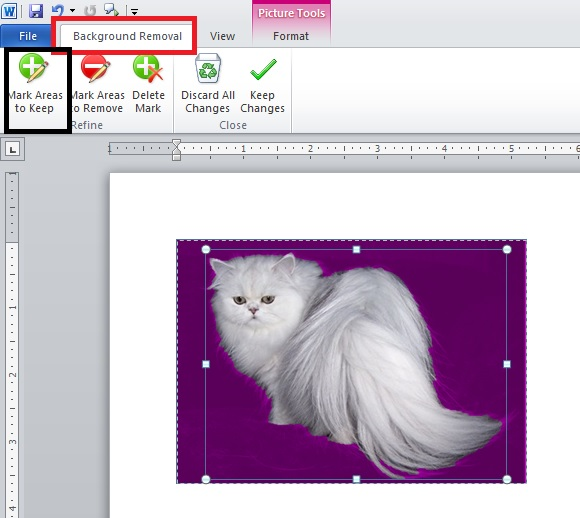Open the View tab
The image size is (580, 518).
pyautogui.click(x=222, y=36)
